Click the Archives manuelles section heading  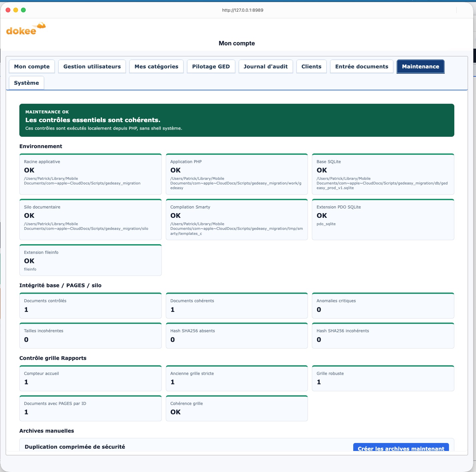pos(47,431)
